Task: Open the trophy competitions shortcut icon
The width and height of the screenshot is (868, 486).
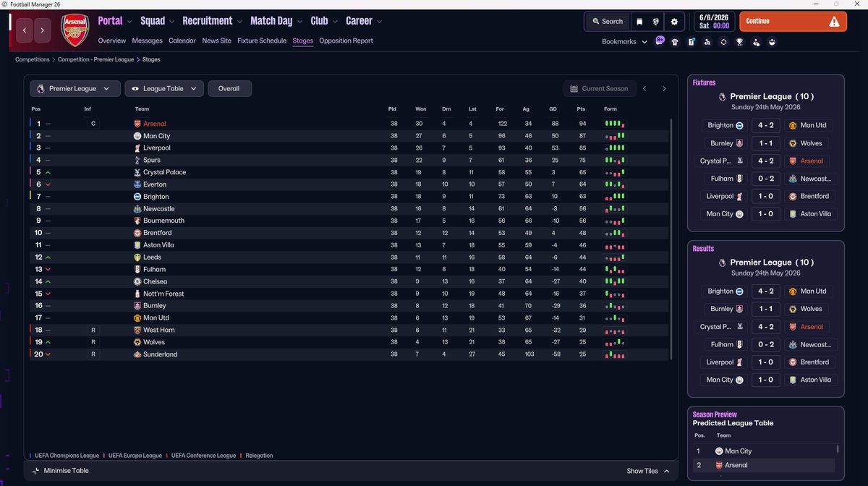Action: point(739,42)
